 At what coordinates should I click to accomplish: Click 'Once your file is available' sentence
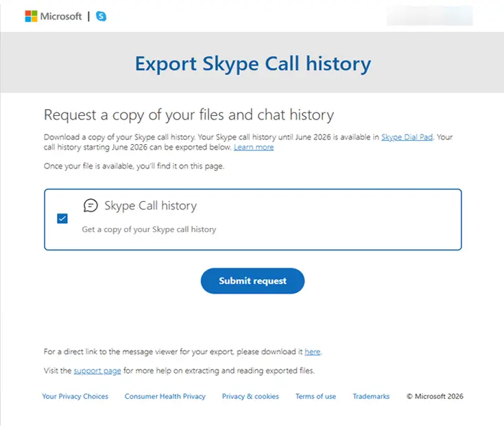click(x=134, y=166)
